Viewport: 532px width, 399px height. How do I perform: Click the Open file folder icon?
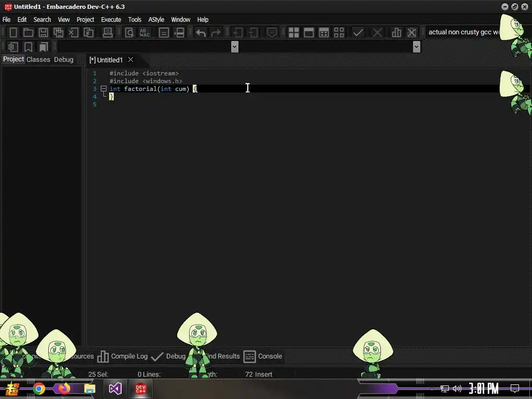28,33
